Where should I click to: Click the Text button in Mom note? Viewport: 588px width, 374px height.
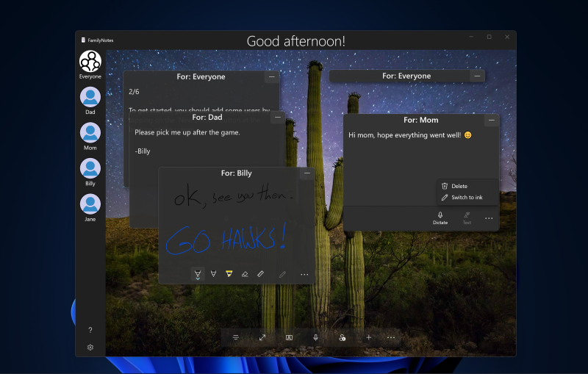tap(467, 217)
